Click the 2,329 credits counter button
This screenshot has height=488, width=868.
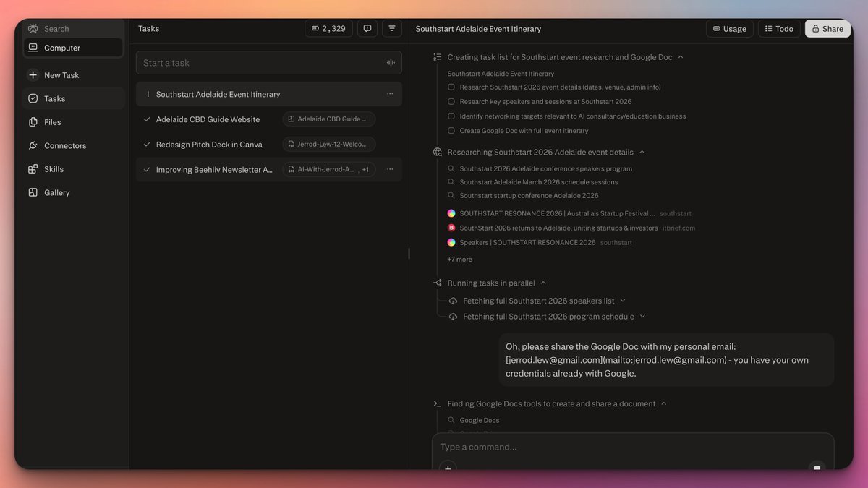tap(328, 29)
